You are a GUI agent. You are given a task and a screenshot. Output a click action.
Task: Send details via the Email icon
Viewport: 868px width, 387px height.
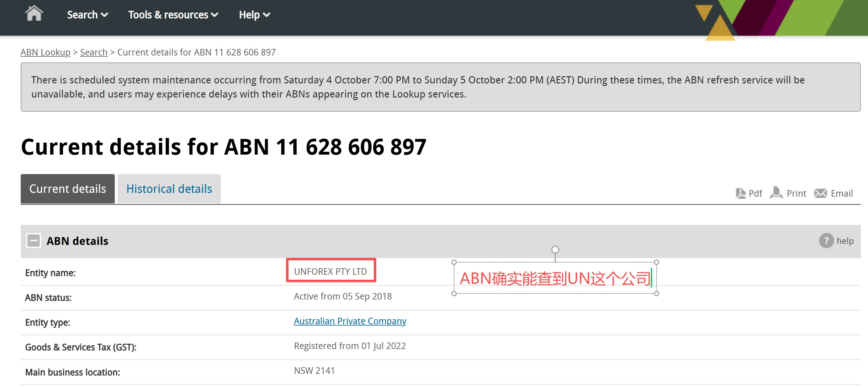[x=820, y=193]
